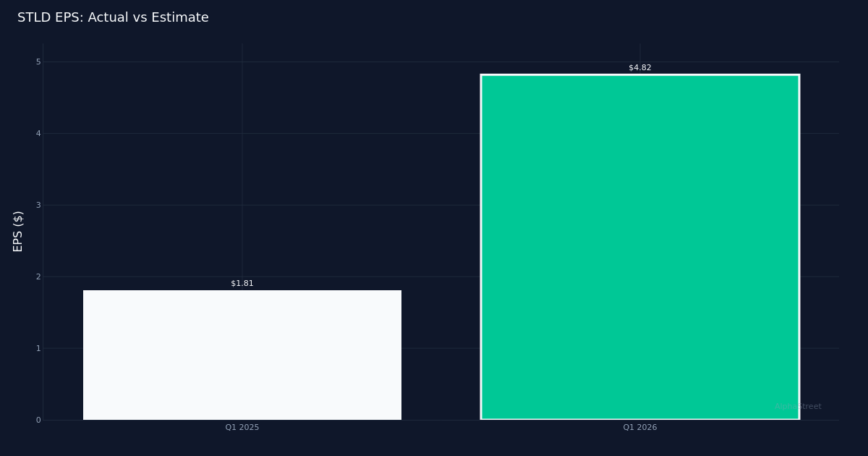Click the Q1 2025 x-axis label

pos(242,428)
